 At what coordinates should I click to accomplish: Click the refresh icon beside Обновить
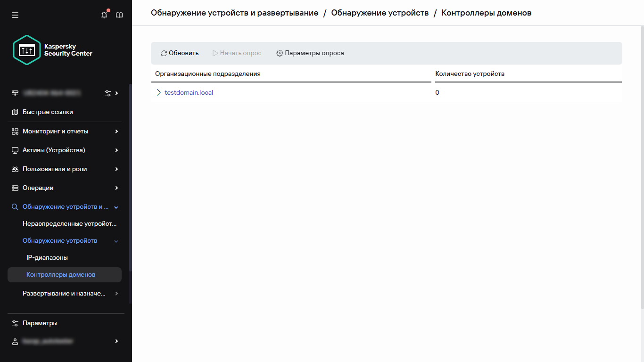point(164,53)
